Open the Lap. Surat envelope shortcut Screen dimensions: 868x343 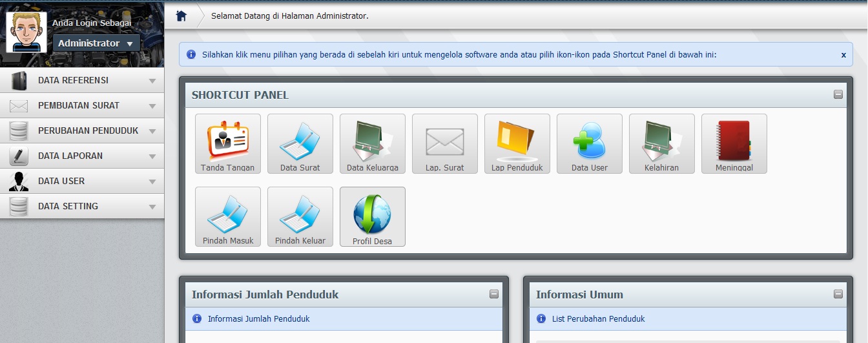[x=444, y=143]
